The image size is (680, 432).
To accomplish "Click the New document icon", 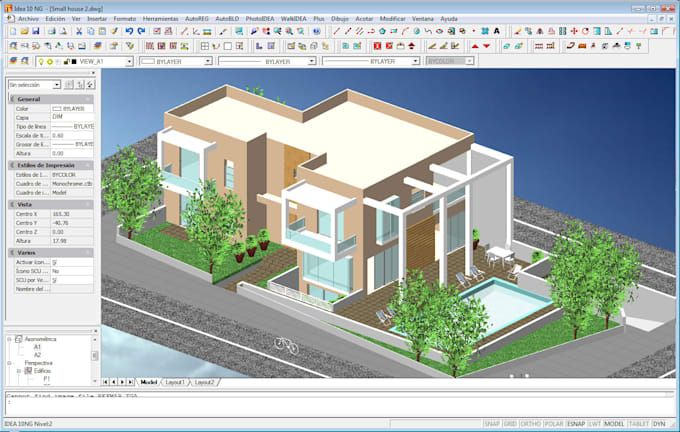I will pyautogui.click(x=13, y=31).
